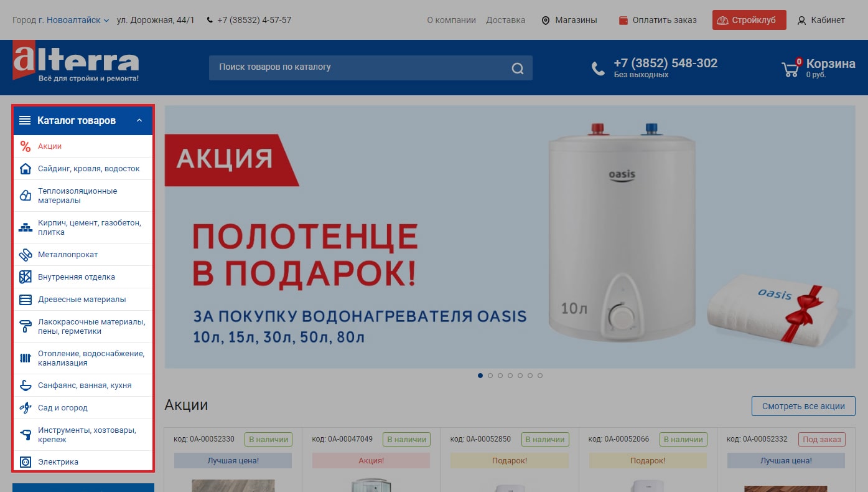The width and height of the screenshot is (868, 492).
Task: Click the bricks icon for Кирпич, цемент
Action: [26, 227]
